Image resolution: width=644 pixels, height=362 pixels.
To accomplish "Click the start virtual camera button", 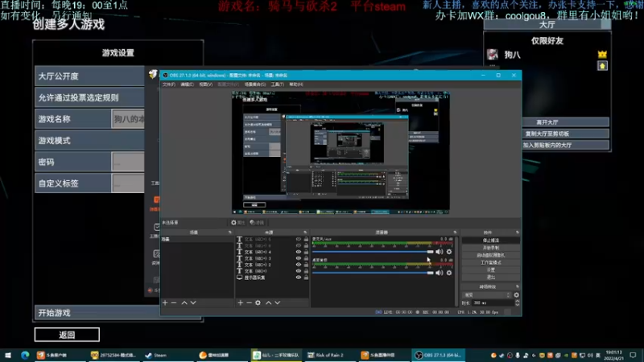I will point(491,255).
